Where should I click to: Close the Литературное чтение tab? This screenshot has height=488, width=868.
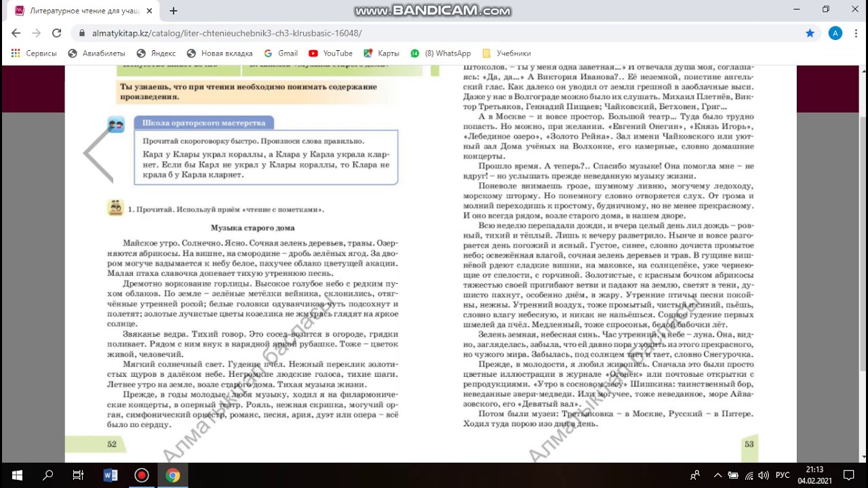(x=151, y=11)
